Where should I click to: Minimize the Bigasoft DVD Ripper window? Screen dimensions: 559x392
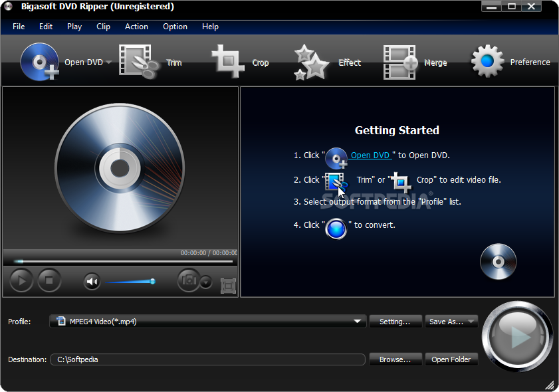click(x=491, y=7)
